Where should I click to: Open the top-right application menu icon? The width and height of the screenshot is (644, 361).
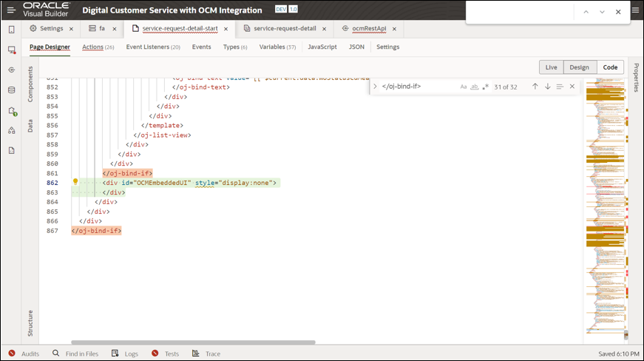click(x=635, y=10)
